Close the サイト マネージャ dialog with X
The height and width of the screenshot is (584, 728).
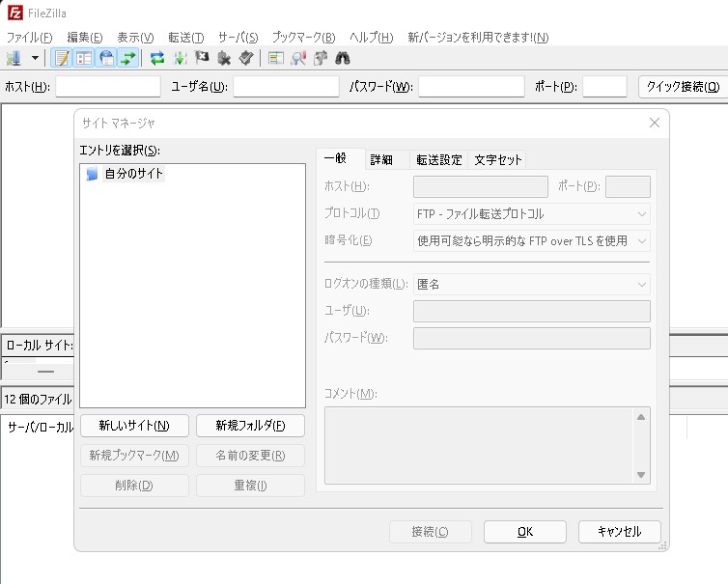point(654,123)
